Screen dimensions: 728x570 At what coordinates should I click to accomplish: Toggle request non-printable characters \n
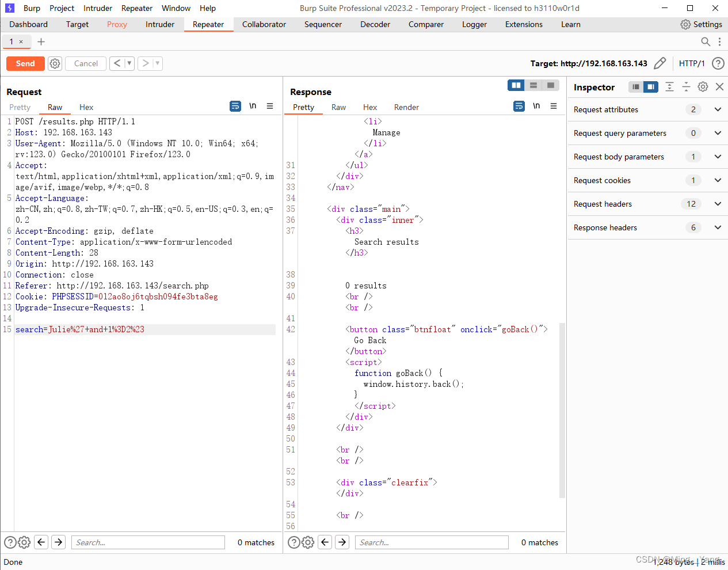(x=253, y=106)
